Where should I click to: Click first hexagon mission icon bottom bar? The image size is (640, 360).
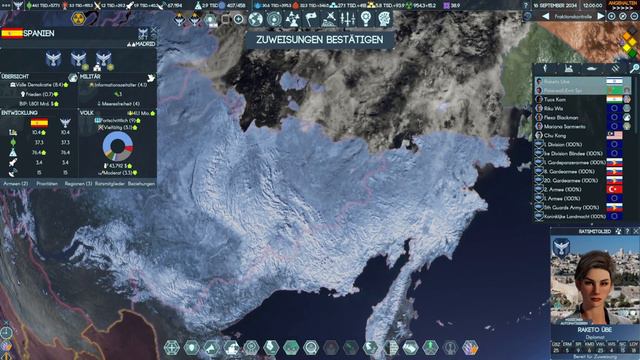(172, 348)
